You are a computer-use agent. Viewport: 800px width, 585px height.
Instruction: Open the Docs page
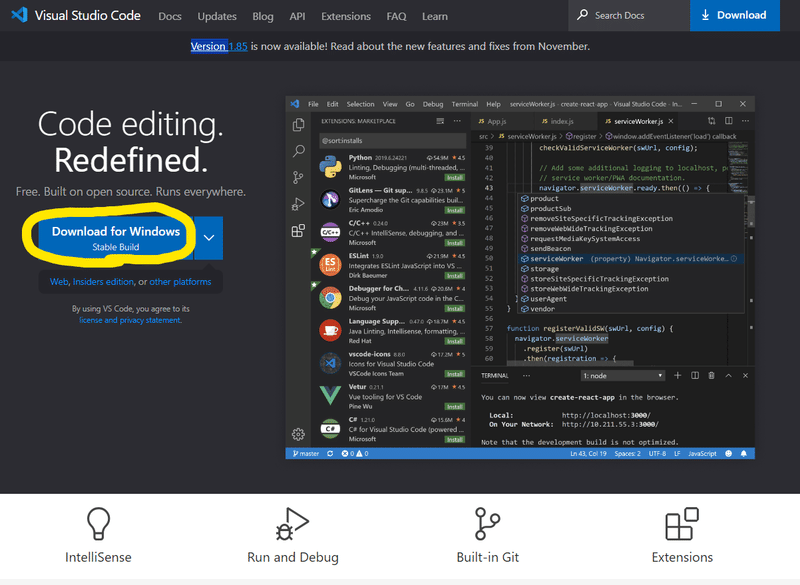pos(170,16)
